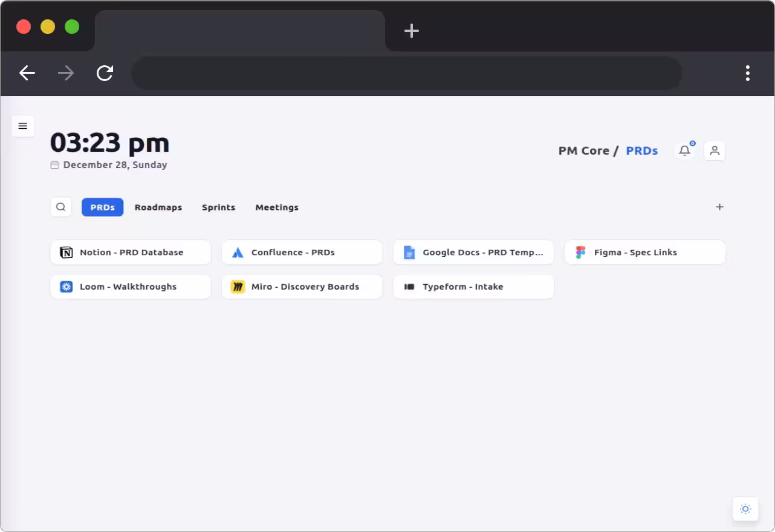Switch to the Sprints tab
The width and height of the screenshot is (775, 532).
point(218,207)
